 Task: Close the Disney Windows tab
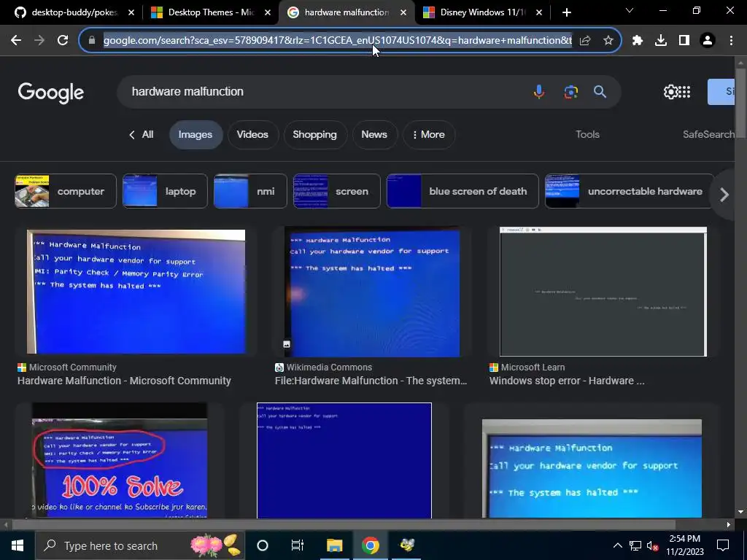click(539, 12)
